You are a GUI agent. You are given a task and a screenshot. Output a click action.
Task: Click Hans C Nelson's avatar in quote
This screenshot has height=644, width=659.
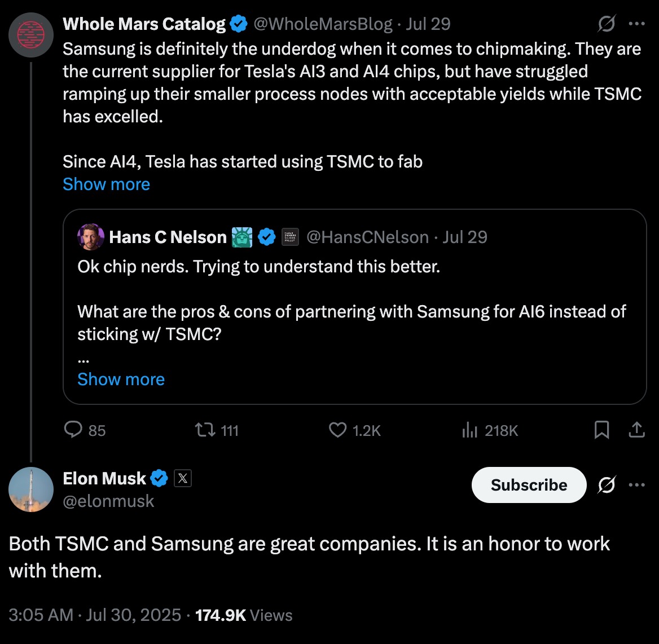(91, 237)
